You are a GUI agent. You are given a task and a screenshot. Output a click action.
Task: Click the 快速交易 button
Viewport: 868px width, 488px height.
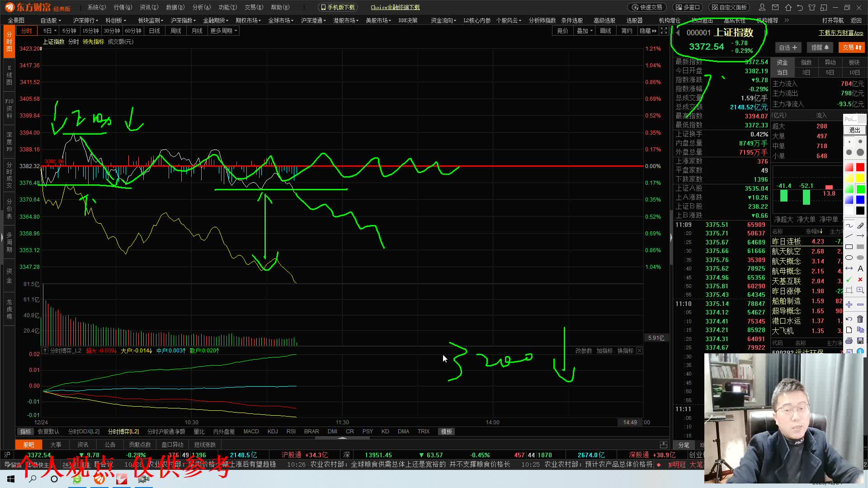coord(647,7)
